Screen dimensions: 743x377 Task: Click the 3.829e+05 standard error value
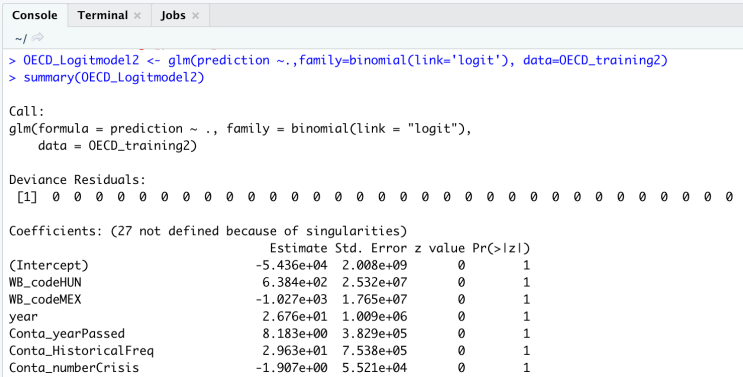(375, 334)
